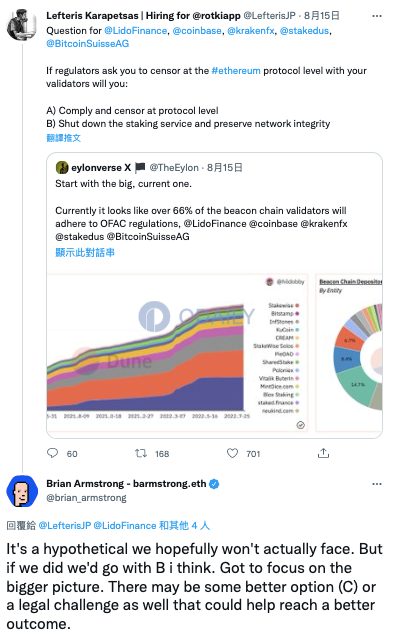
Task: Click the reply speech bubble icon
Action: point(53,453)
